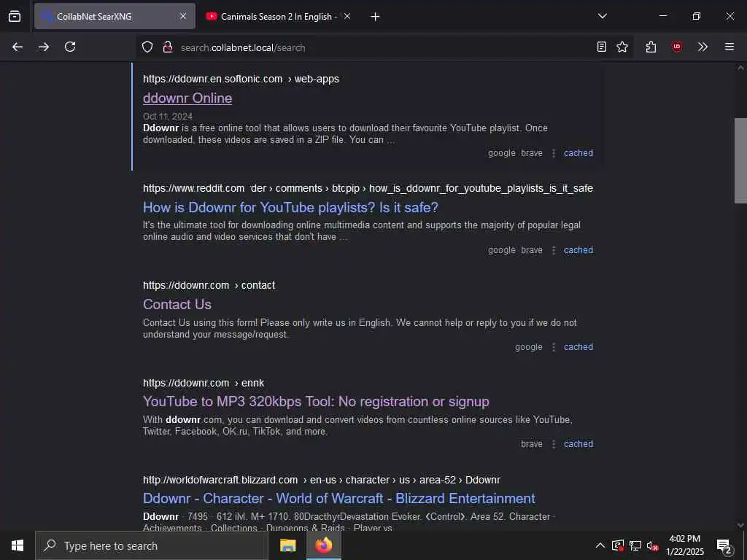Viewport: 747px width, 560px height.
Task: Open Ddownr World of Warcraft character result
Action: tap(338, 499)
